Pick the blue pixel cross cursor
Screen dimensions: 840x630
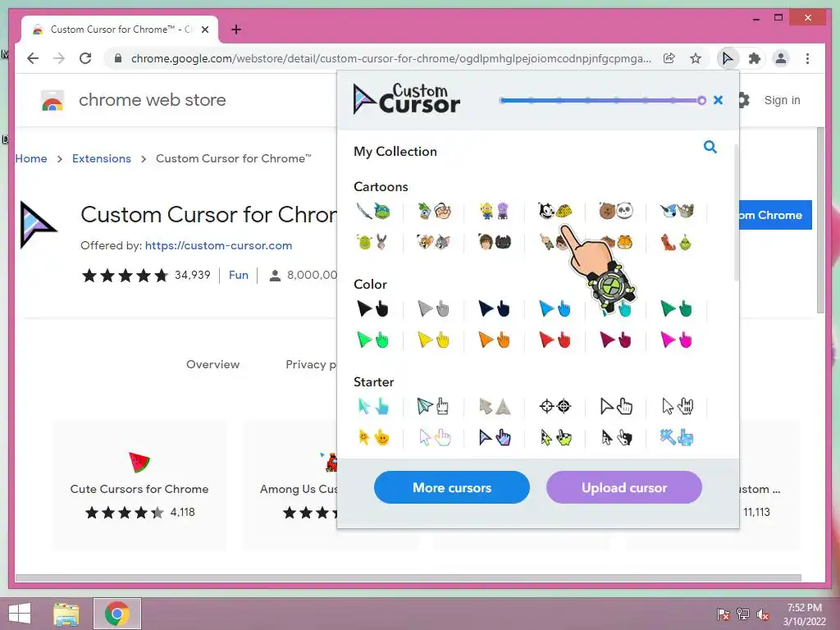[x=677, y=438]
